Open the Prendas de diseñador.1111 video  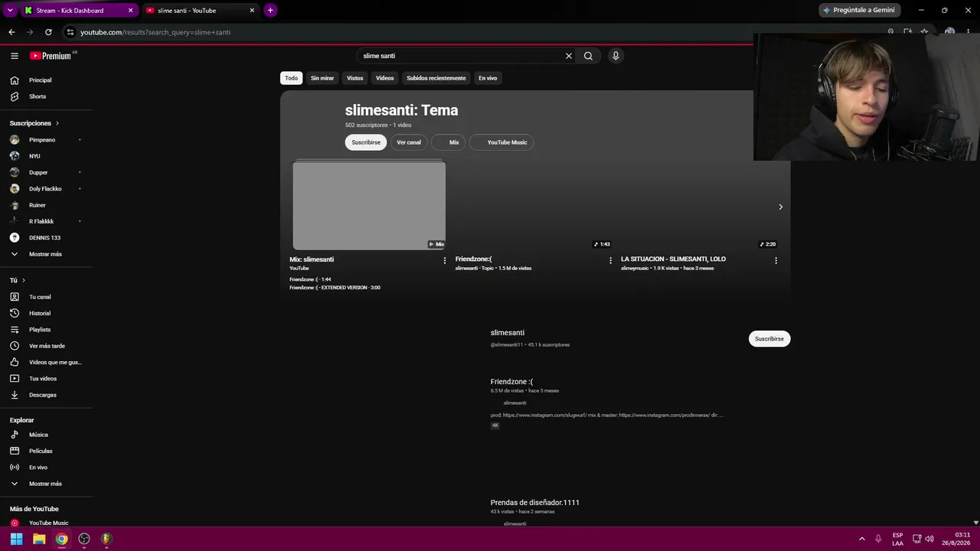point(535,503)
